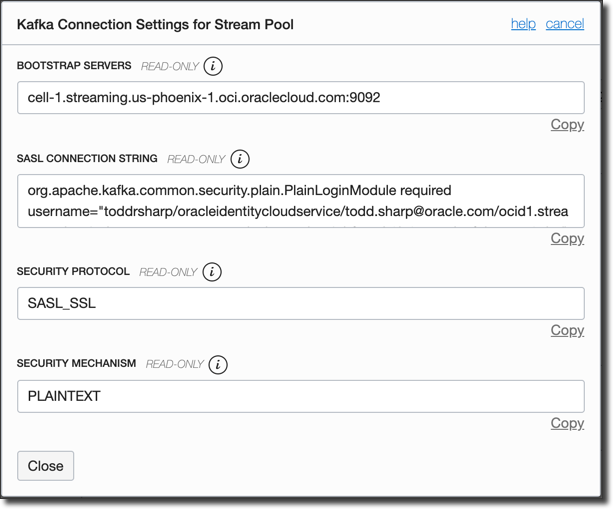Click the PLAINTEXT mechanism field
Viewport: 613px width, 509px height.
click(x=300, y=396)
